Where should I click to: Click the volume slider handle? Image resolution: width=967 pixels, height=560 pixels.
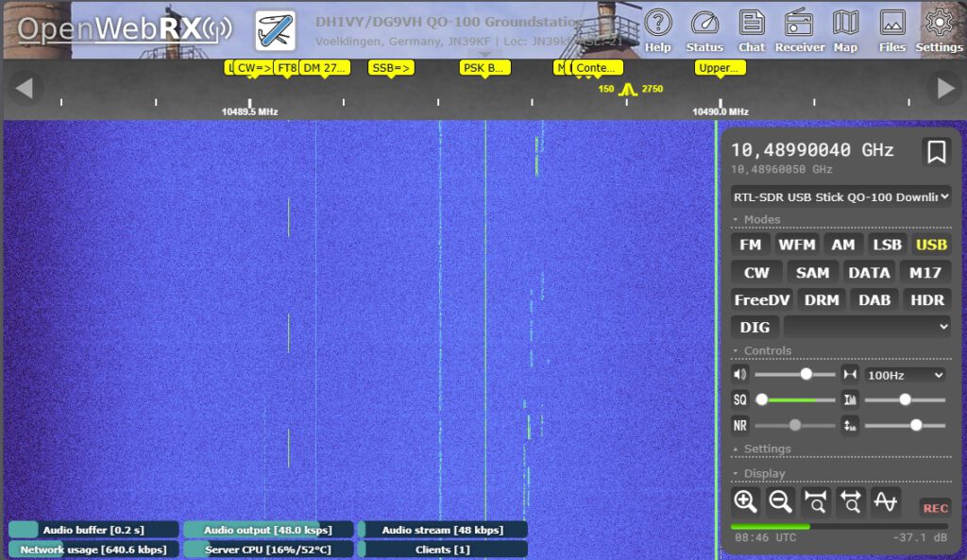[x=806, y=375]
